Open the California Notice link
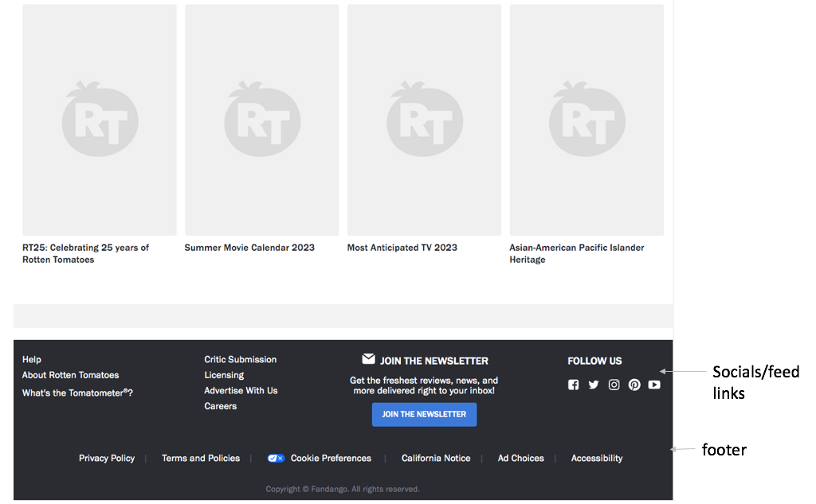Viewport: 816px width, 504px height. pos(436,459)
